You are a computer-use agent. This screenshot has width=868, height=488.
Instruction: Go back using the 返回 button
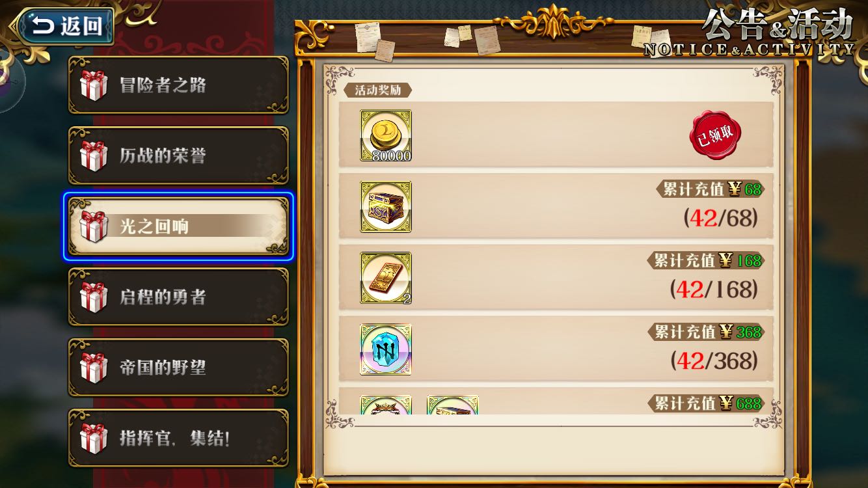tap(64, 26)
